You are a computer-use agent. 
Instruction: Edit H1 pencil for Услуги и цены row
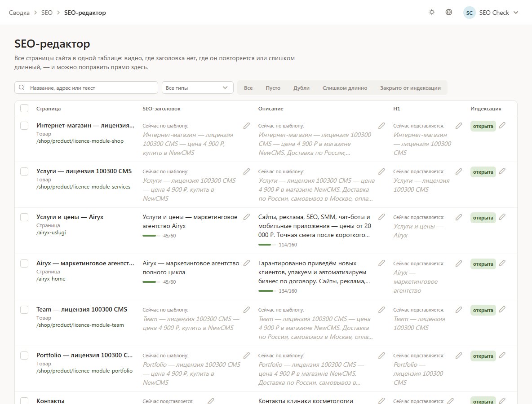point(459,217)
